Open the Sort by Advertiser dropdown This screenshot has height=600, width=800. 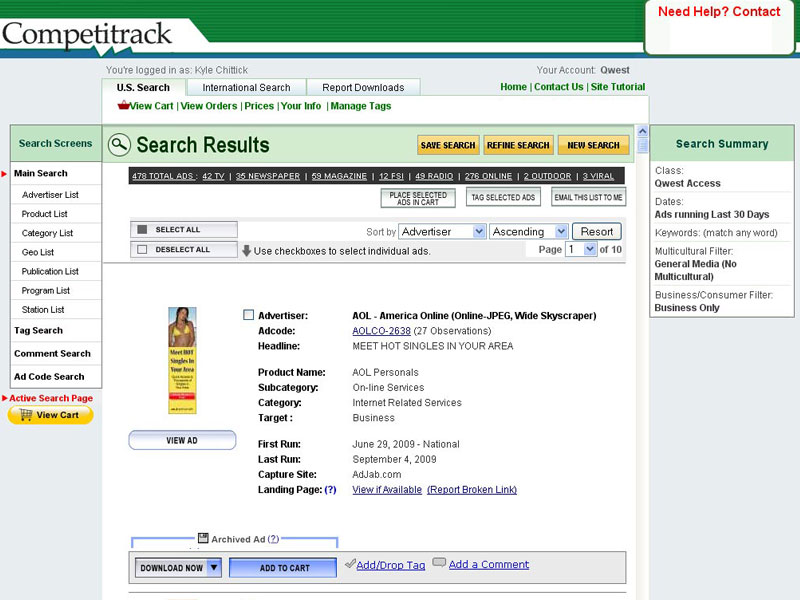442,232
